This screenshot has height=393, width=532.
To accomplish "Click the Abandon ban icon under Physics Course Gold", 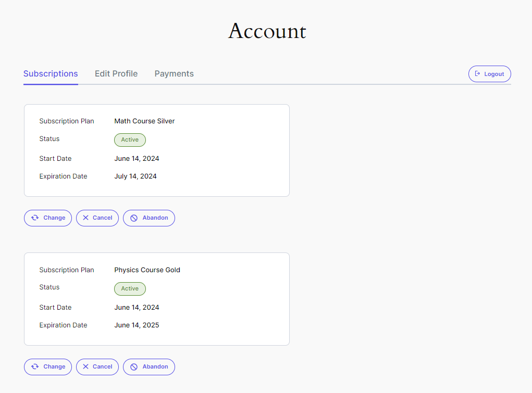I will click(x=134, y=367).
